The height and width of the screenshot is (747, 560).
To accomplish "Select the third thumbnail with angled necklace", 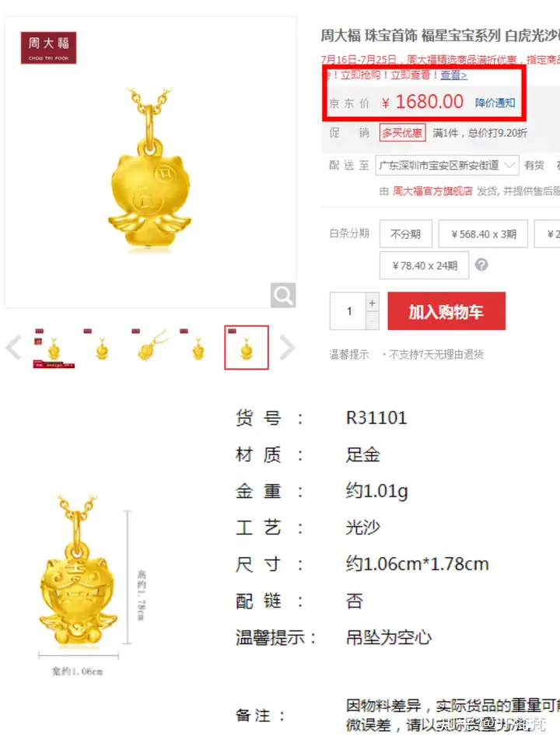I will [150, 348].
